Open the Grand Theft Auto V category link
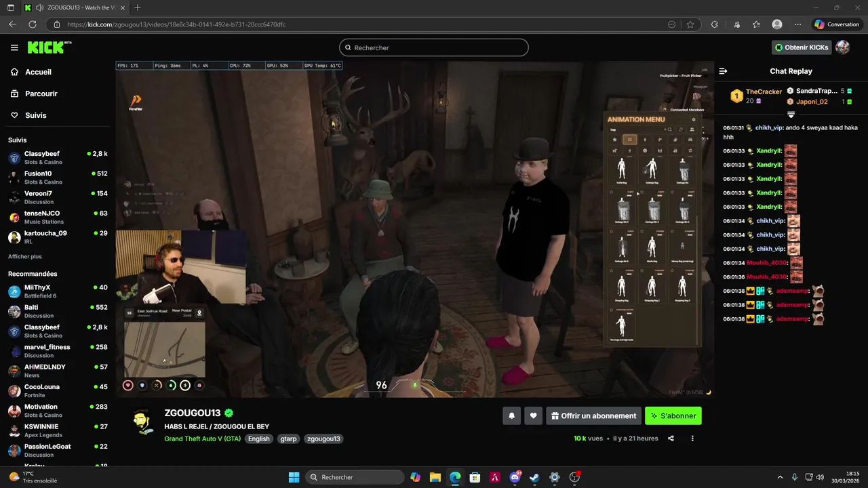The image size is (868, 488). pyautogui.click(x=202, y=439)
